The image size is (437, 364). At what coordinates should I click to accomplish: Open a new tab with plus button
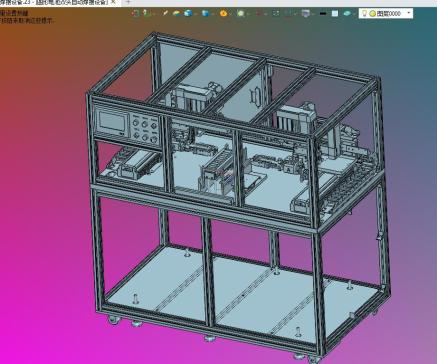pos(128,2)
